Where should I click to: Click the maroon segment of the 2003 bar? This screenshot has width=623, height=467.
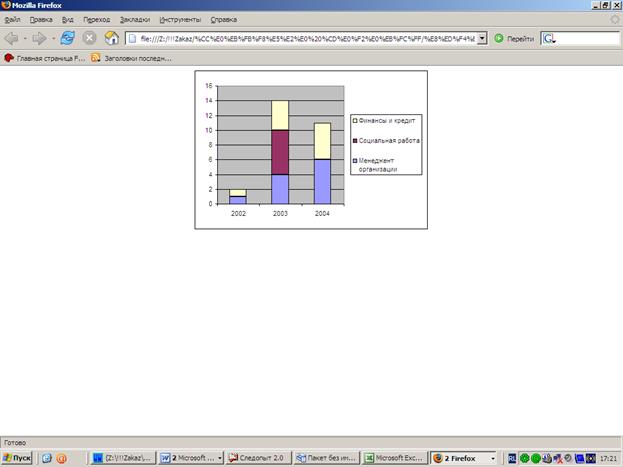[x=280, y=152]
